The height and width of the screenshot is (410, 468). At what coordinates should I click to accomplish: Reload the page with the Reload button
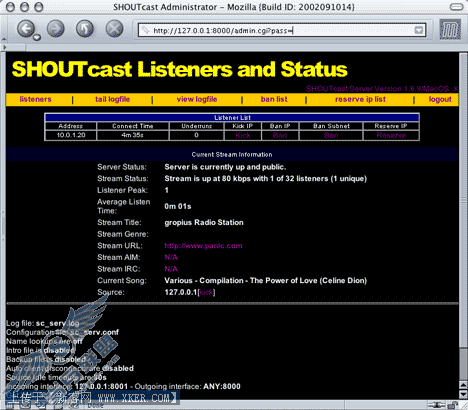pyautogui.click(x=85, y=28)
